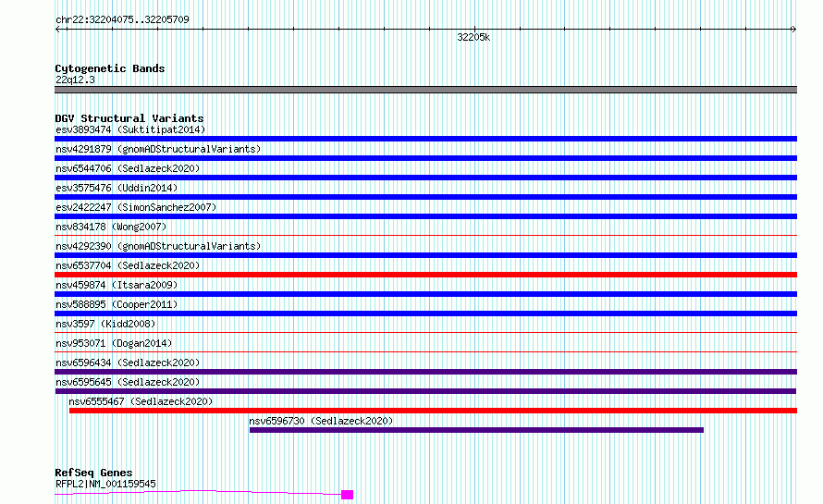This screenshot has height=504, width=823.
Task: Open variant nsv953071 (Dogan2014) label
Action: [114, 343]
